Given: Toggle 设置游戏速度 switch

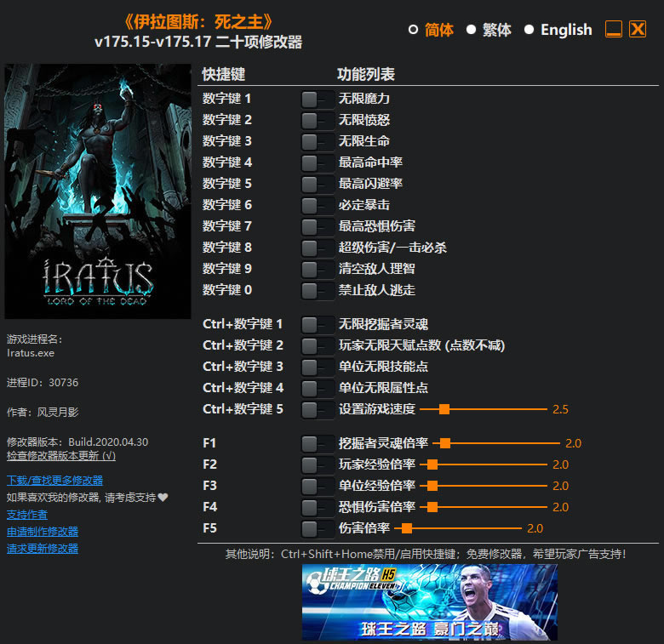Looking at the screenshot, I should pyautogui.click(x=318, y=410).
